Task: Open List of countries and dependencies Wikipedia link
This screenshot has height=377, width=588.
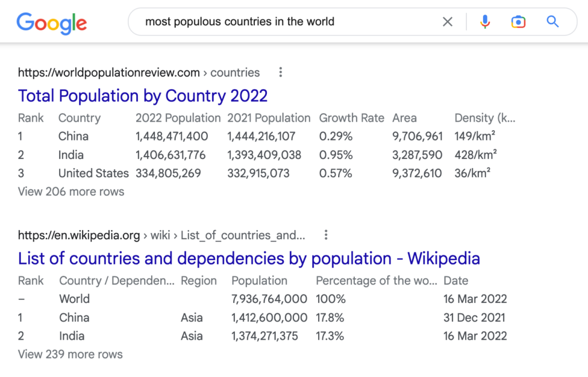Action: click(249, 258)
